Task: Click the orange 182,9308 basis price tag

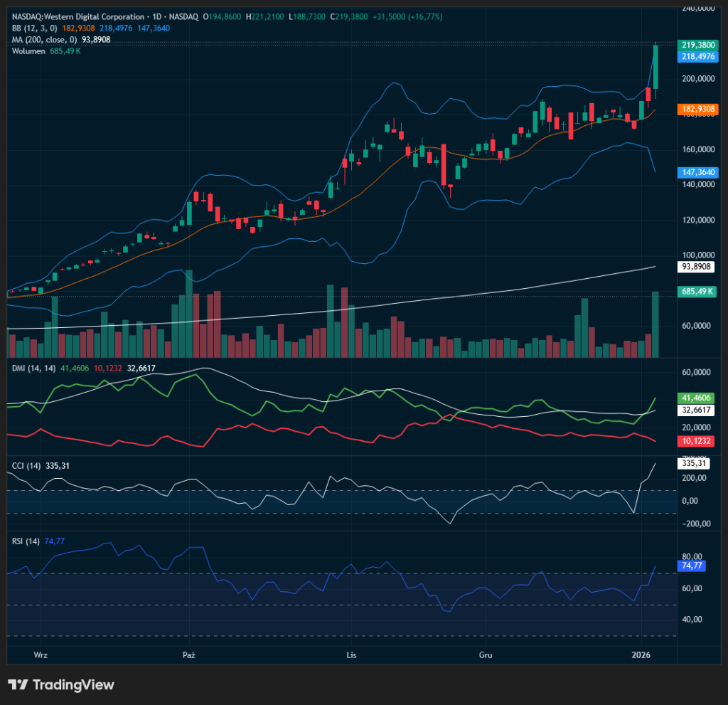Action: point(697,110)
